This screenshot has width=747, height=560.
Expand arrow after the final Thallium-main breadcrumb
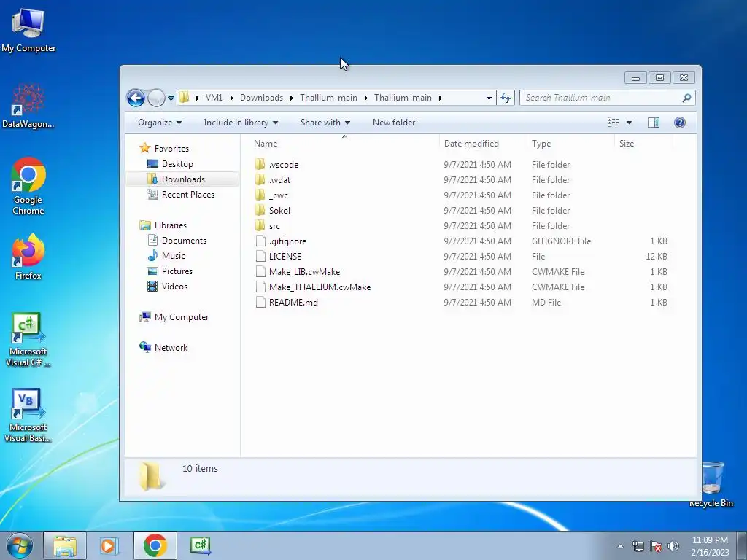point(440,98)
